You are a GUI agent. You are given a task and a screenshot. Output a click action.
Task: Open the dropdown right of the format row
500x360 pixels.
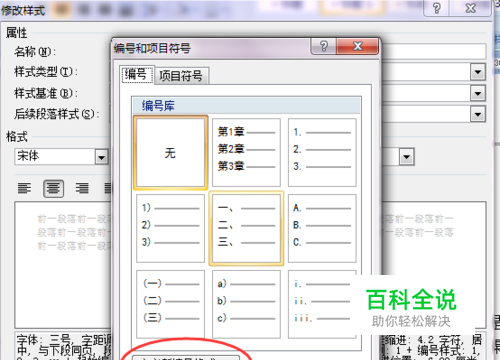pyautogui.click(x=407, y=157)
